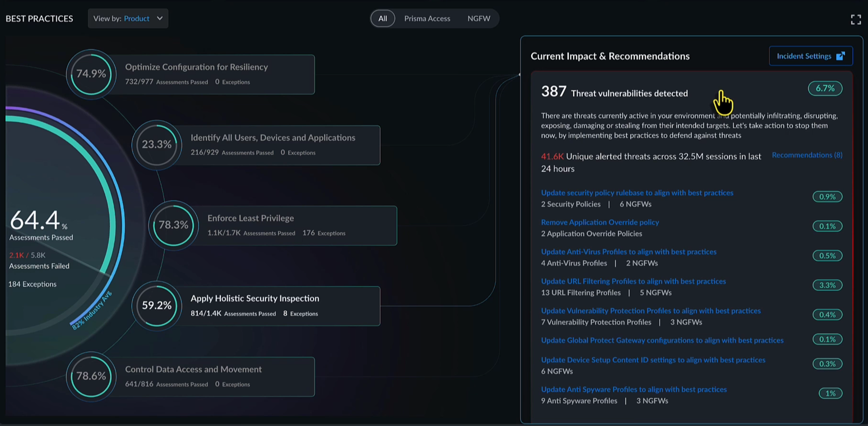Screen dimensions: 868x426
Task: Click the 74.9% resiliency score ring
Action: coord(91,74)
